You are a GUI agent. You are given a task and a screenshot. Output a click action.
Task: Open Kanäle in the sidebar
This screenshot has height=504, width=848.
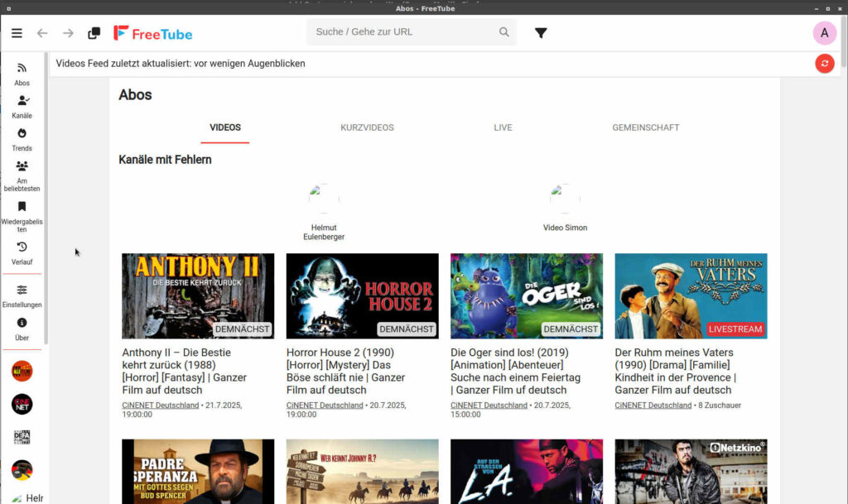pos(22,107)
